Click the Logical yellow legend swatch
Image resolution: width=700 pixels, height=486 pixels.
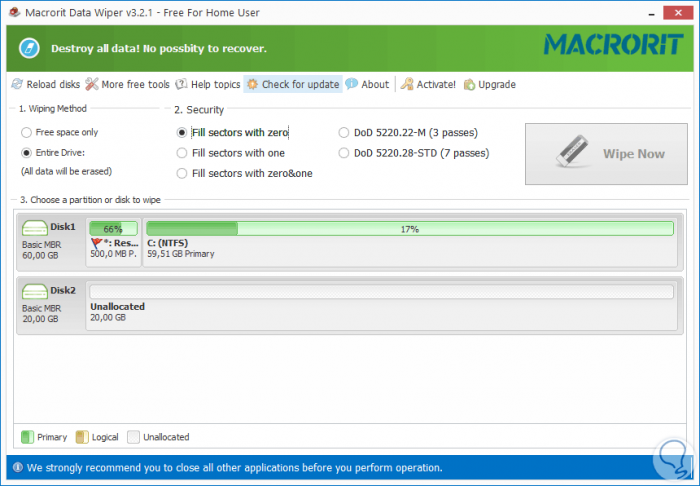click(82, 437)
